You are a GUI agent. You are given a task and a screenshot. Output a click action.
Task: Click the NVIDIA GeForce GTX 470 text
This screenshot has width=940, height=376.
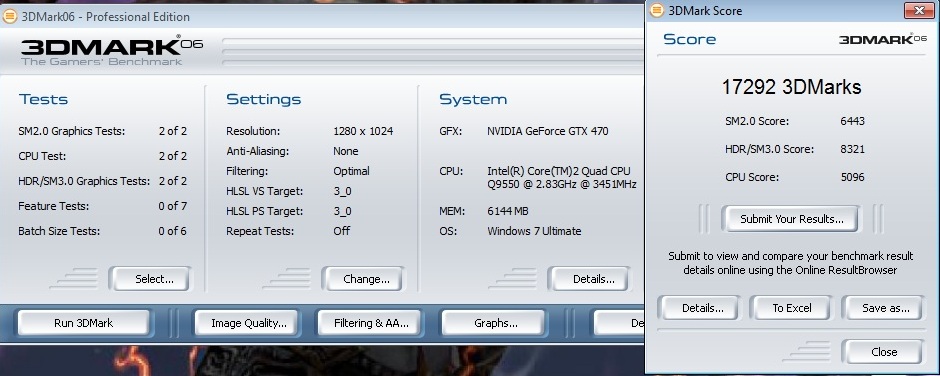[x=548, y=131]
